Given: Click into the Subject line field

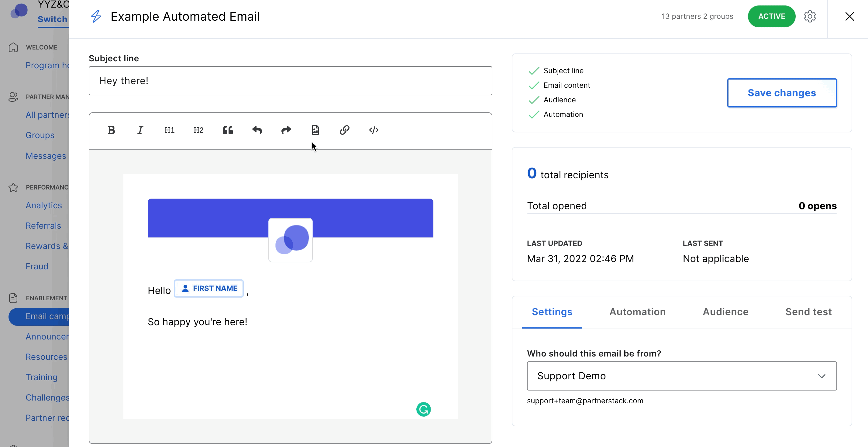Looking at the screenshot, I should [291, 81].
